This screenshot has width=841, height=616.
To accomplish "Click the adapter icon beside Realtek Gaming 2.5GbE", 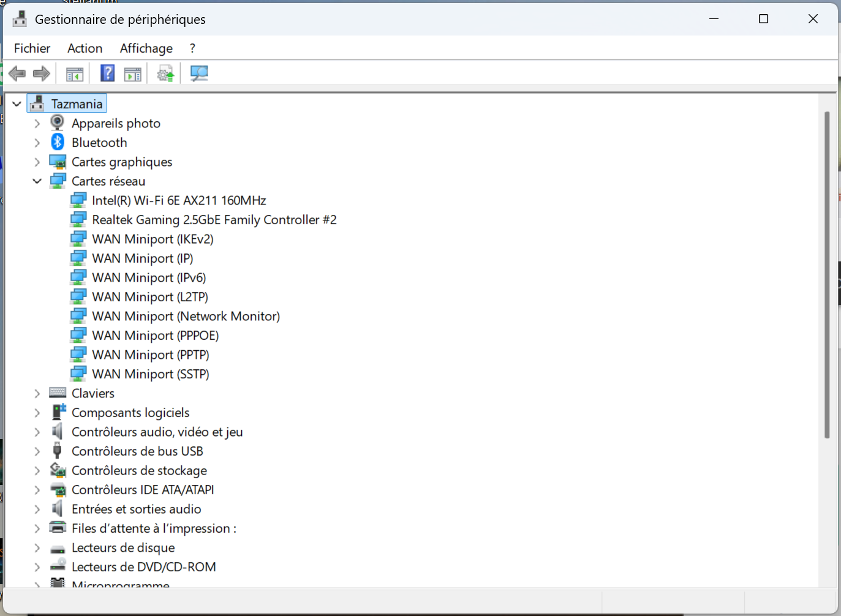I will 78,219.
